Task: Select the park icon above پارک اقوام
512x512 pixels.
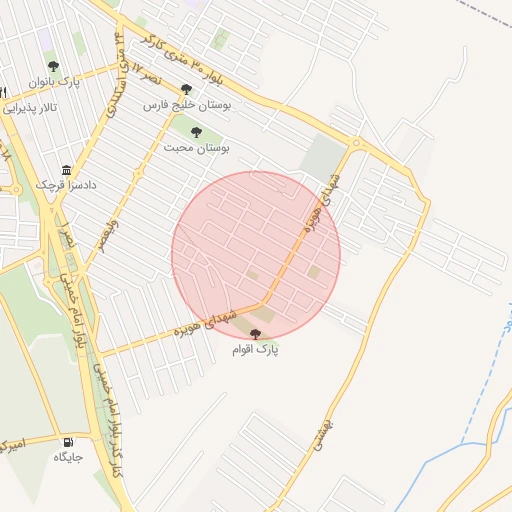Action: click(255, 334)
